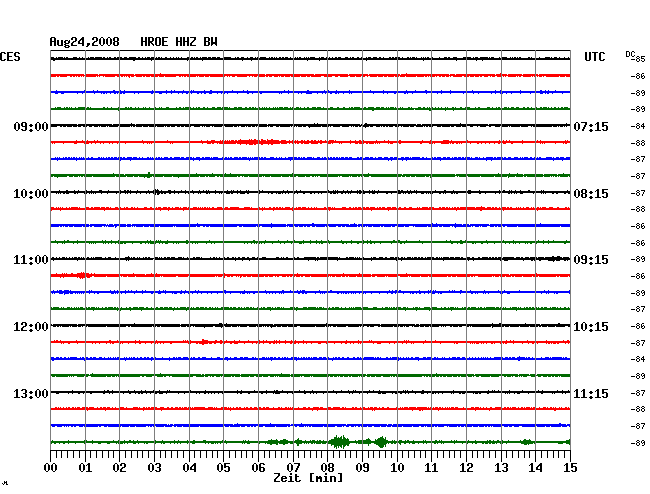Screen dimensions: 650x494
Task: Click the 10 minute axis tick label
Action: [x=397, y=468]
